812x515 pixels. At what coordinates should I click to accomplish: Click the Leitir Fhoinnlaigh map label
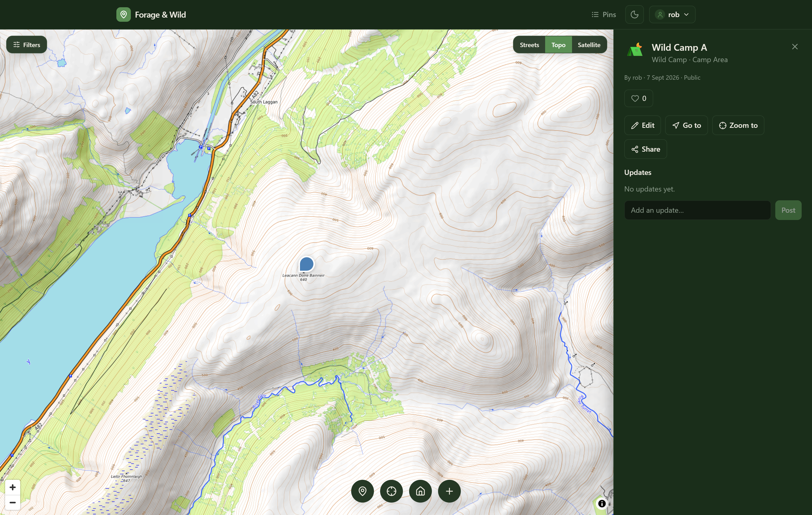click(x=126, y=477)
